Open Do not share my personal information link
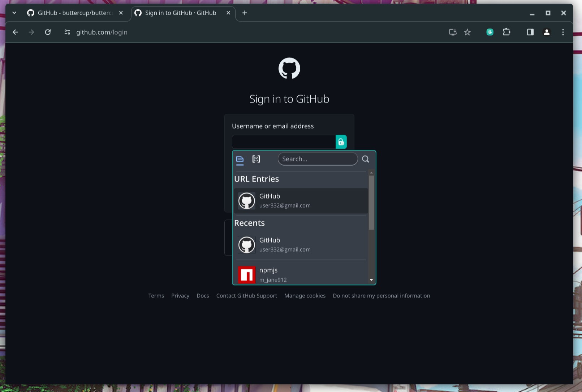The height and width of the screenshot is (392, 582). (381, 296)
